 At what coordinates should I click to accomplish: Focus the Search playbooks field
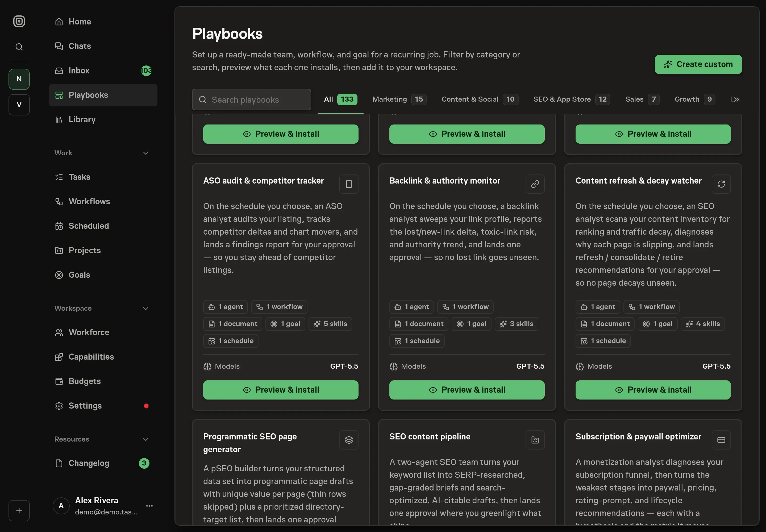pyautogui.click(x=251, y=99)
